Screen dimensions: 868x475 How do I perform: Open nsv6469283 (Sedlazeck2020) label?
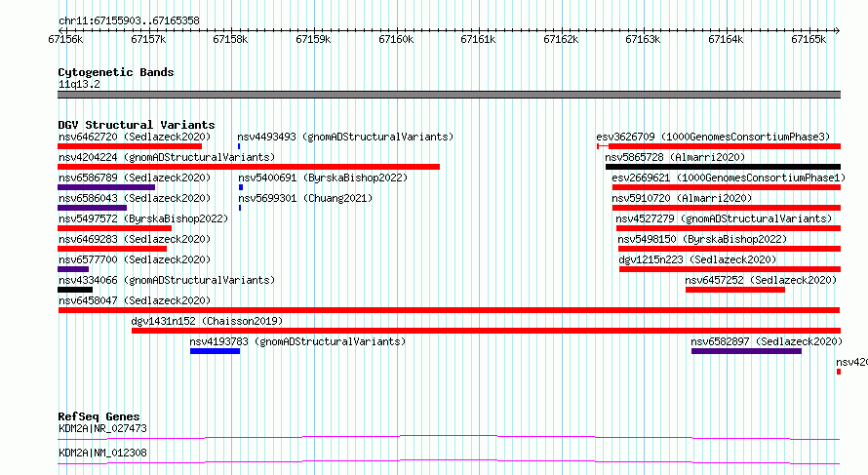click(x=135, y=239)
